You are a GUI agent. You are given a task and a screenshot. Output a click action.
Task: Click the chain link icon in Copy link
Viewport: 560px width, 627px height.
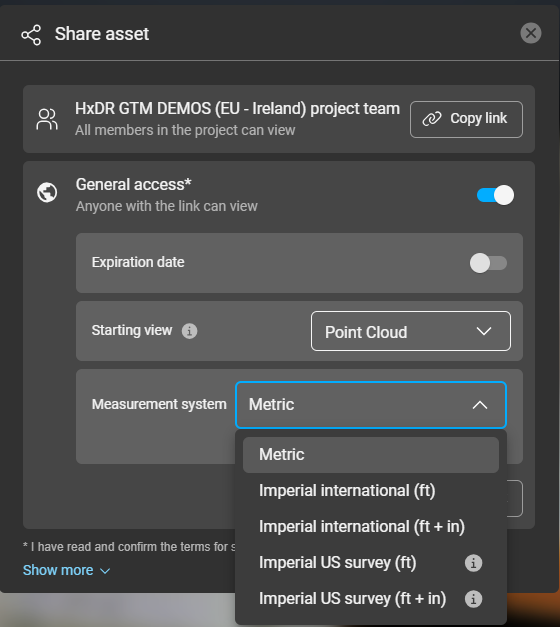(x=432, y=119)
